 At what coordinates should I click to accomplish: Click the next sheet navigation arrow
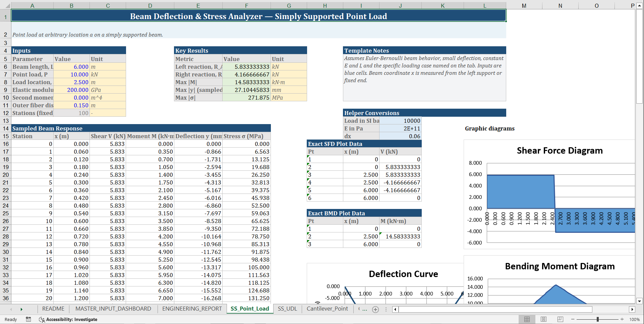[22, 309]
